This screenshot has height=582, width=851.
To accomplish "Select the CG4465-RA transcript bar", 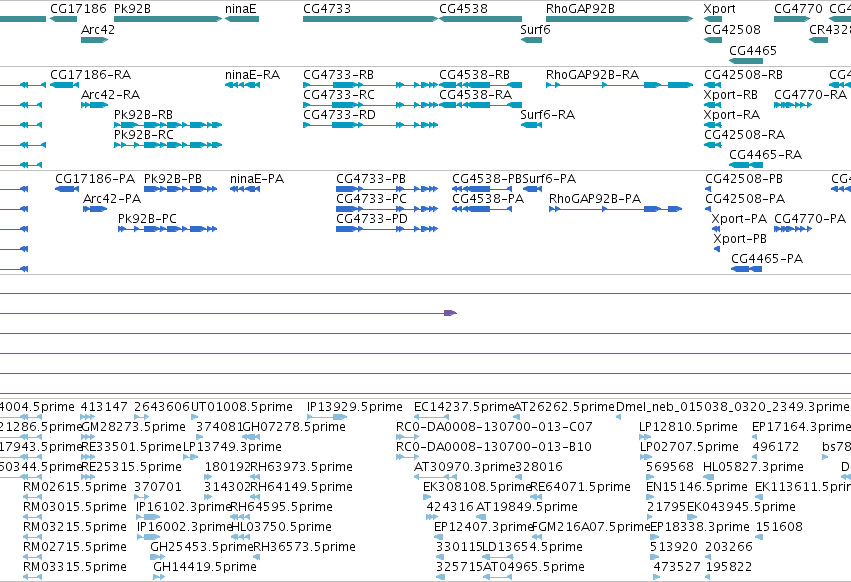I will (x=746, y=165).
